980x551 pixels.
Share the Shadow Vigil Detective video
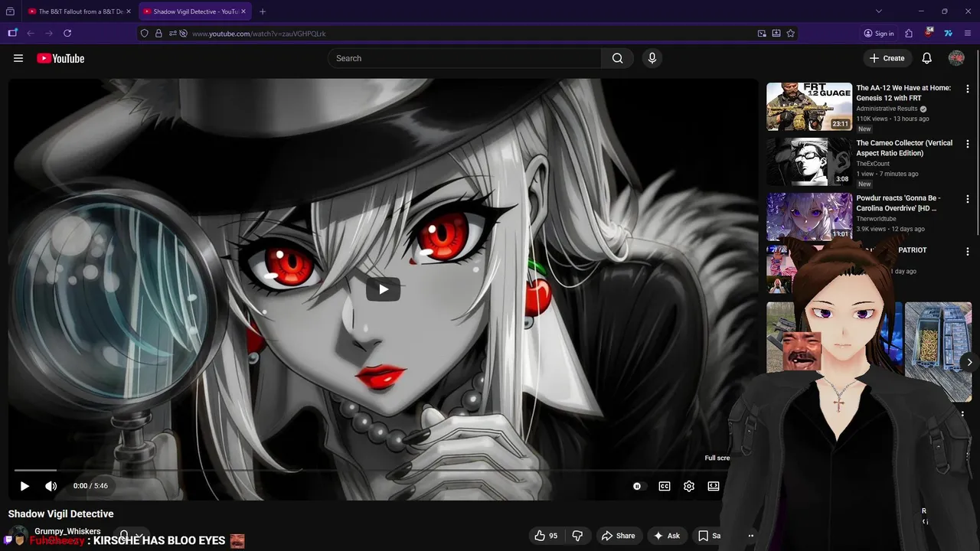tap(618, 536)
